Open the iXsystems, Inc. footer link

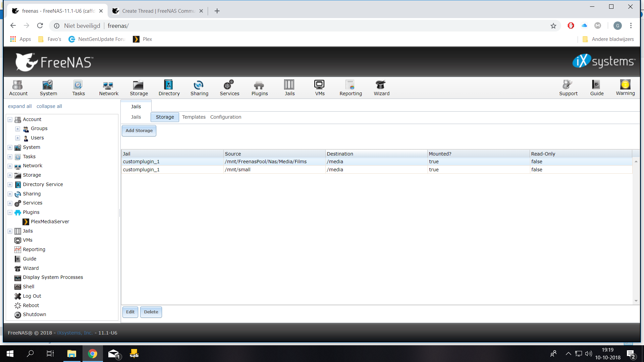[75, 333]
